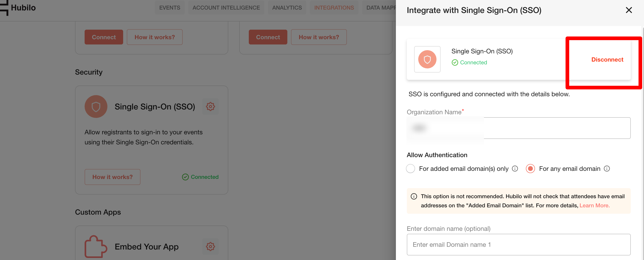Open How it works for second integration
This screenshot has width=644, height=260.
pos(319,37)
